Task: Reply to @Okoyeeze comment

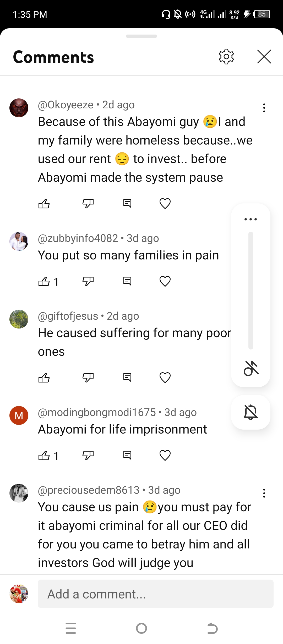Action: [x=127, y=204]
